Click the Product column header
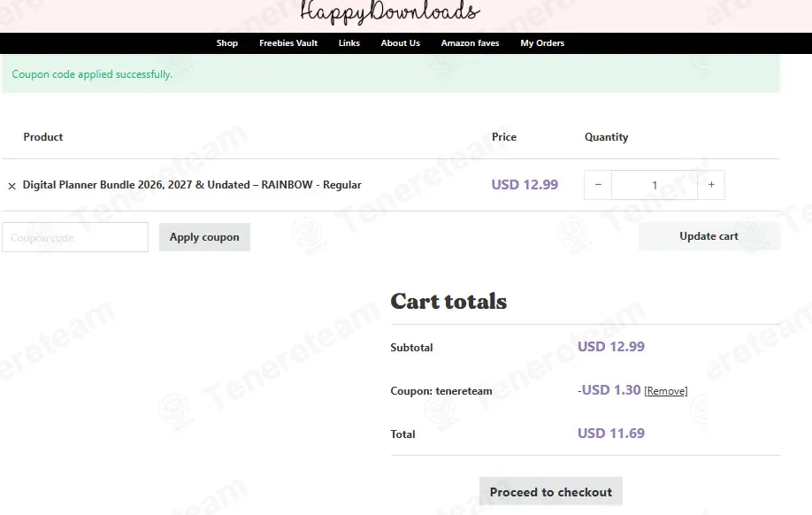 (x=43, y=137)
